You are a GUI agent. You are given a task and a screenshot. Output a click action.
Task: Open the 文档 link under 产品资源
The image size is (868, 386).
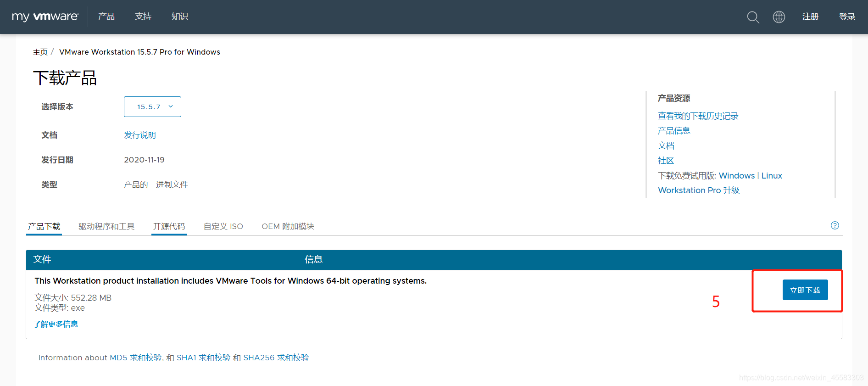[666, 145]
